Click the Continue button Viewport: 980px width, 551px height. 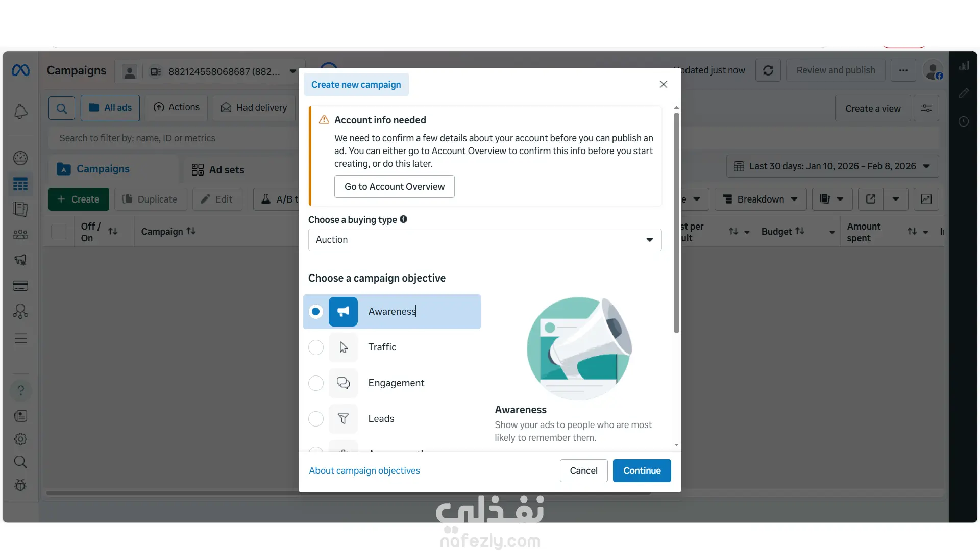click(642, 471)
